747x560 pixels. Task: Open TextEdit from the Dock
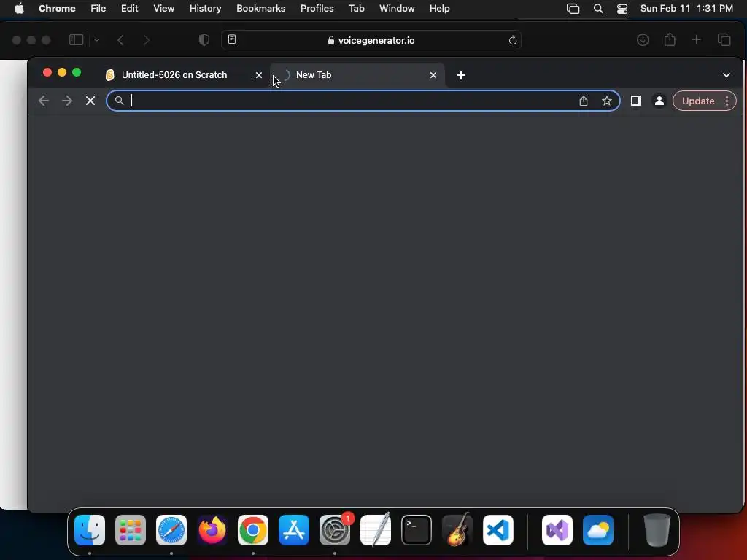tap(376, 530)
